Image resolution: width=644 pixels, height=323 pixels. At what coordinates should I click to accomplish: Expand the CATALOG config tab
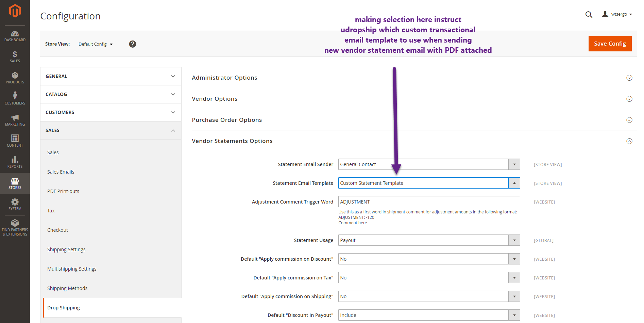pos(111,94)
